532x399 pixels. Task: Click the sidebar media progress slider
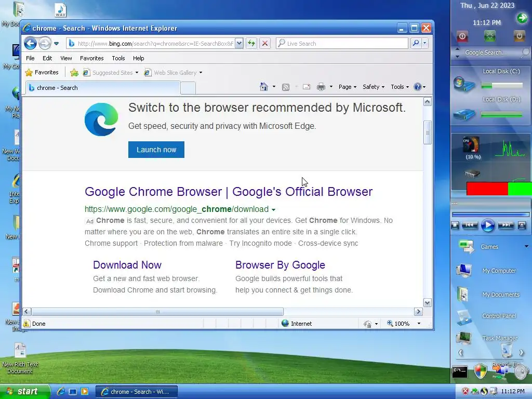(x=490, y=215)
